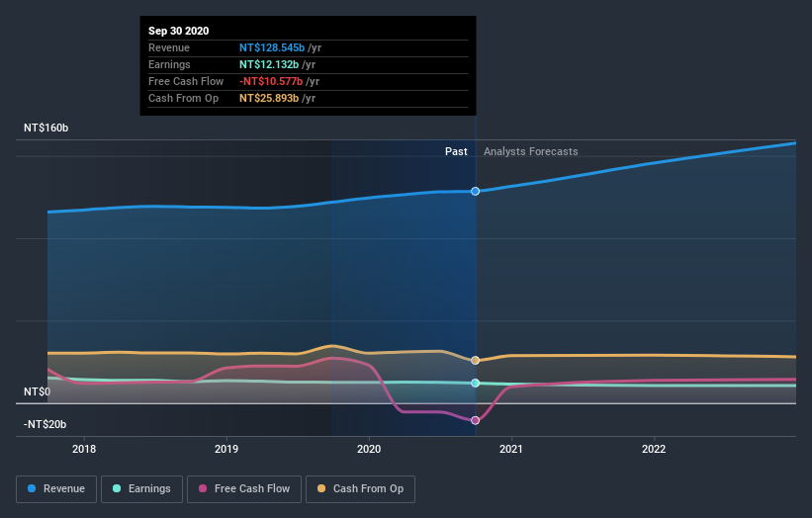This screenshot has height=518, width=812.
Task: Click the Earnings row label in tooltip
Action: (x=169, y=64)
